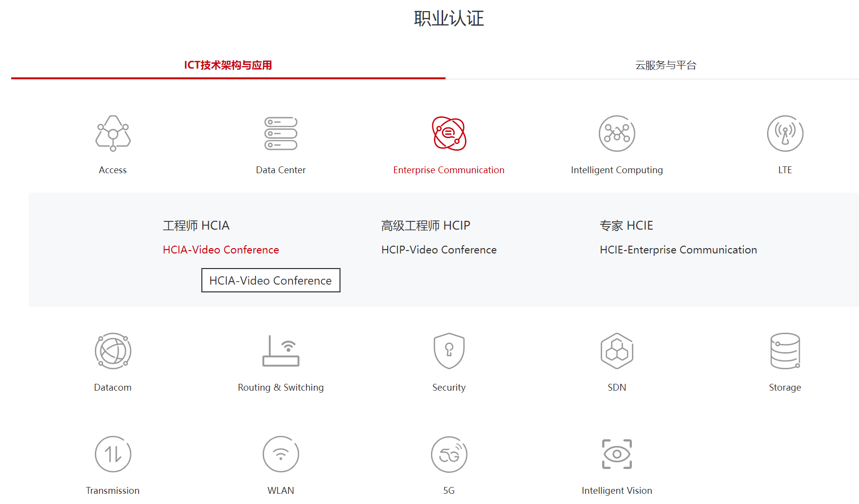Image resolution: width=859 pixels, height=504 pixels.
Task: Select the Storage database icon
Action: coord(785,351)
